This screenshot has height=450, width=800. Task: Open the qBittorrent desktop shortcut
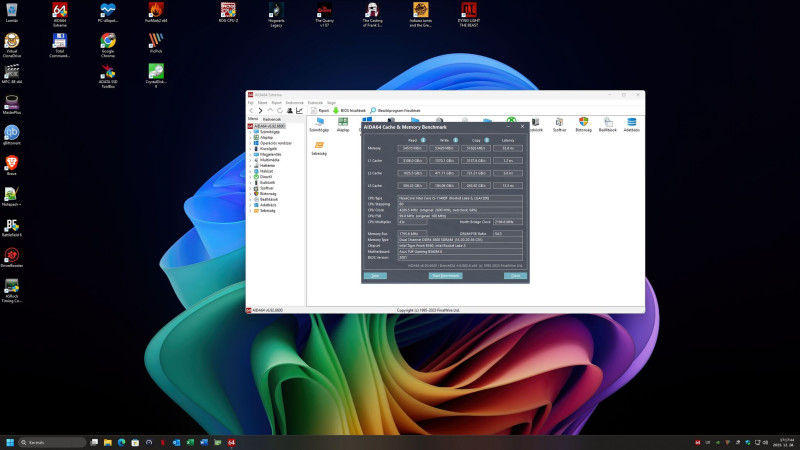pos(12,135)
